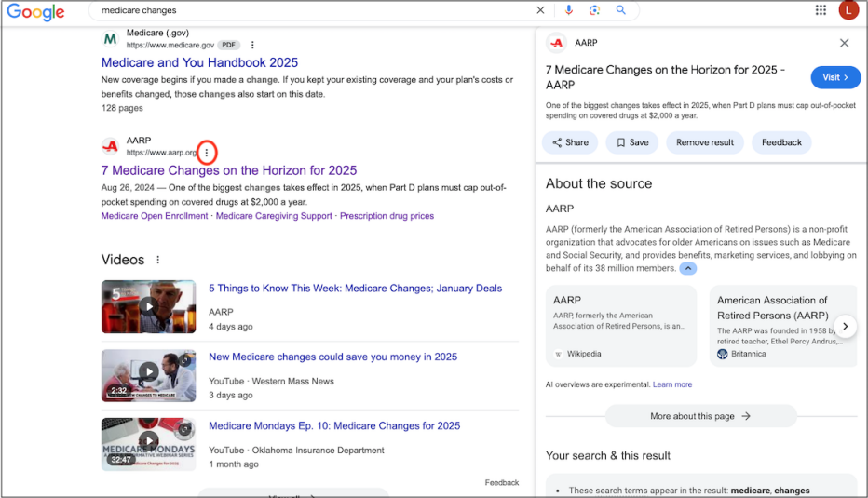Click Feedback link below the videos
This screenshot has height=498, width=868.
[x=502, y=482]
